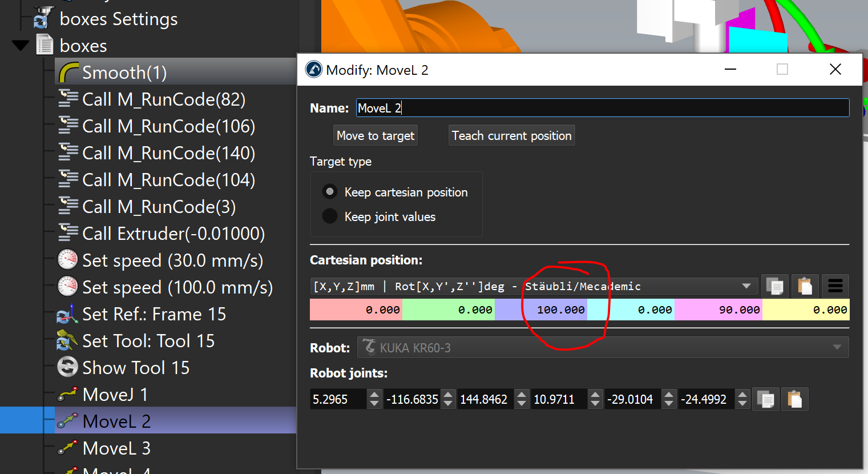868x474 pixels.
Task: Open the rotation format dropdown
Action: point(746,286)
